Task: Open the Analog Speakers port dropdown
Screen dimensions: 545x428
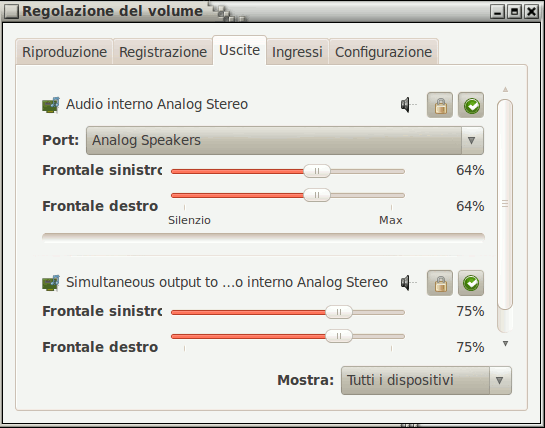Action: pos(285,140)
